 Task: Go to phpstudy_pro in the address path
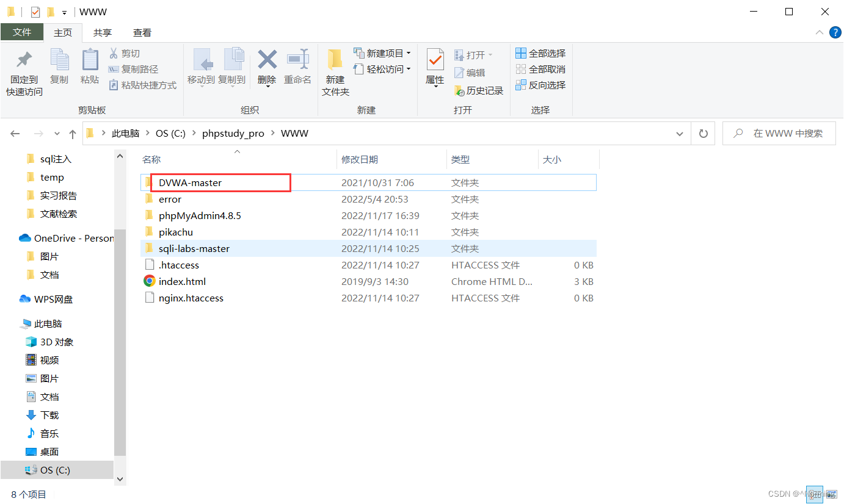point(233,134)
